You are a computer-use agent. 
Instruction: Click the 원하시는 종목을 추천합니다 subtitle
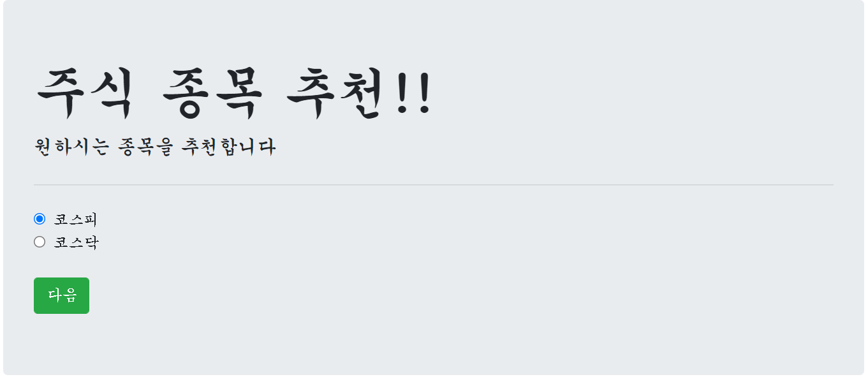pos(155,147)
